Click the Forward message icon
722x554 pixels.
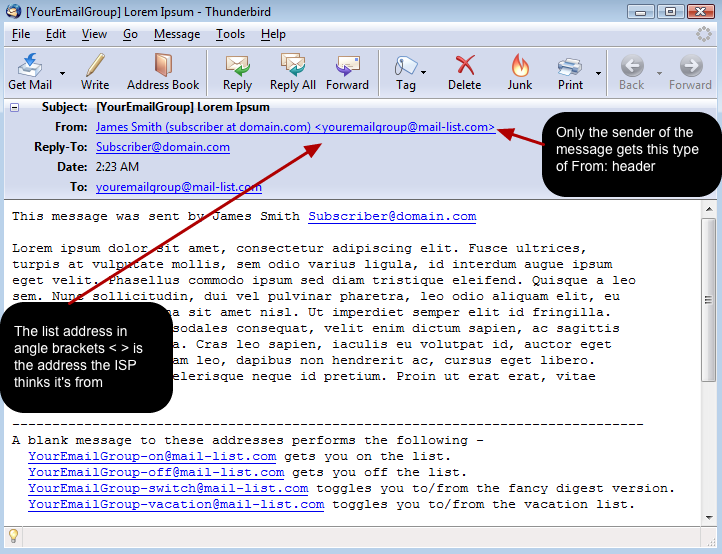click(x=348, y=65)
